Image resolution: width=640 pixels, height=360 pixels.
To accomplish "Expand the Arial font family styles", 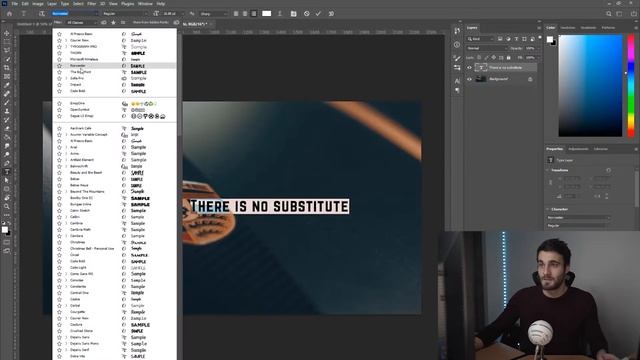I will point(66,147).
